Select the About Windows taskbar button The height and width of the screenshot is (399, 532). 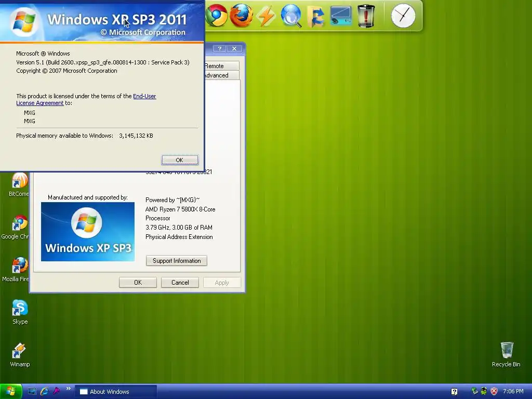[x=116, y=392]
